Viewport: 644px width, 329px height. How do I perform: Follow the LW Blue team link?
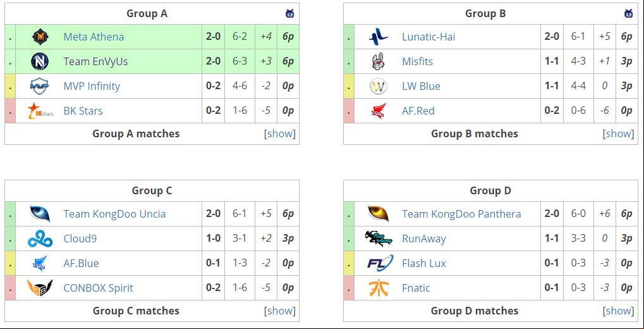(421, 86)
